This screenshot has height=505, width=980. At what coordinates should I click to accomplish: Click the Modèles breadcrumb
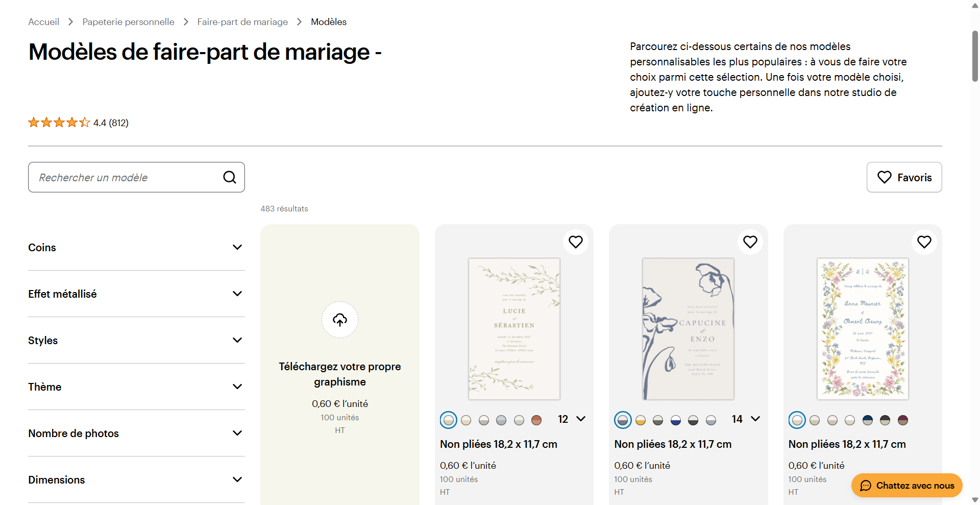(329, 22)
